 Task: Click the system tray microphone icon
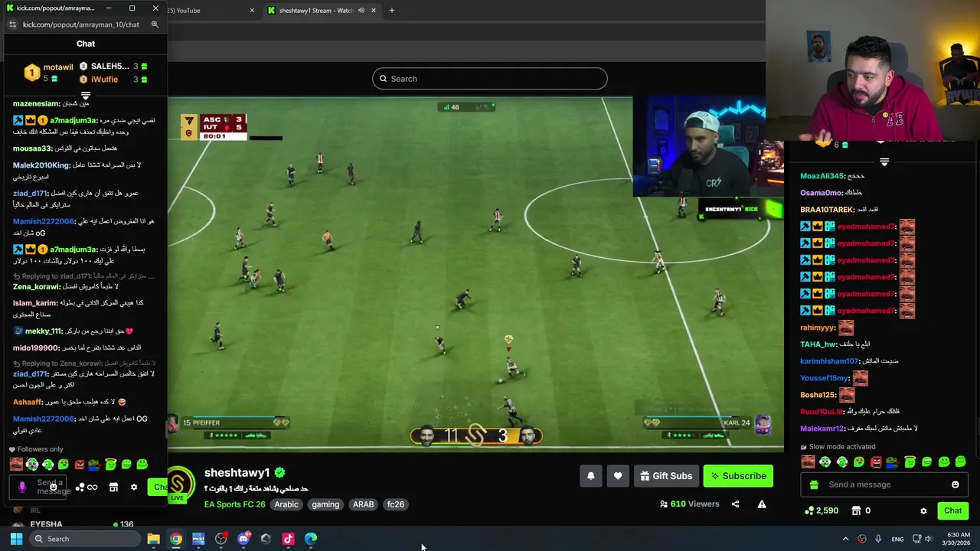(878, 539)
